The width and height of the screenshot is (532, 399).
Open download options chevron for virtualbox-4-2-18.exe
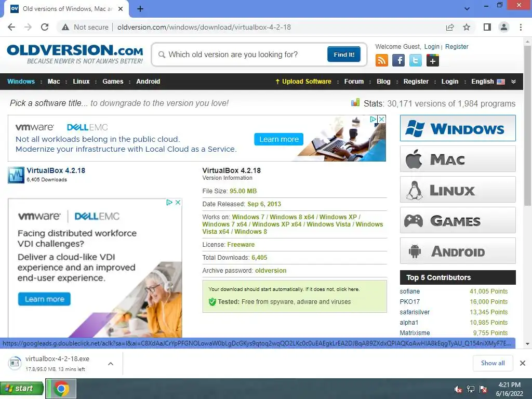tap(110, 363)
